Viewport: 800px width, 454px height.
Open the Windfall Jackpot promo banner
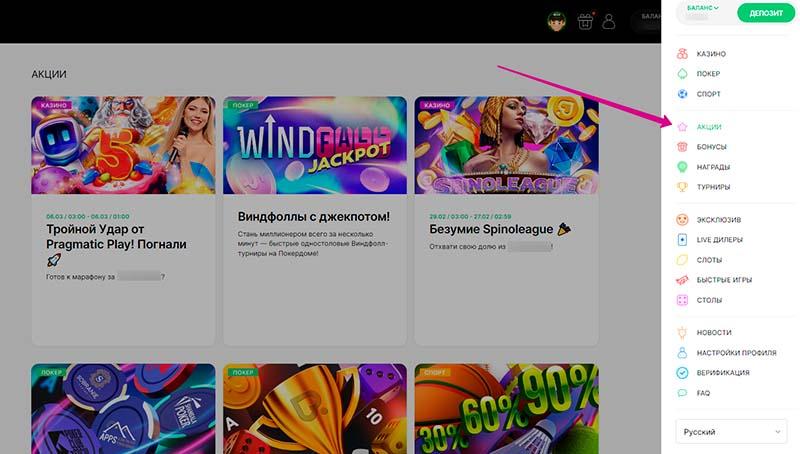(x=315, y=145)
